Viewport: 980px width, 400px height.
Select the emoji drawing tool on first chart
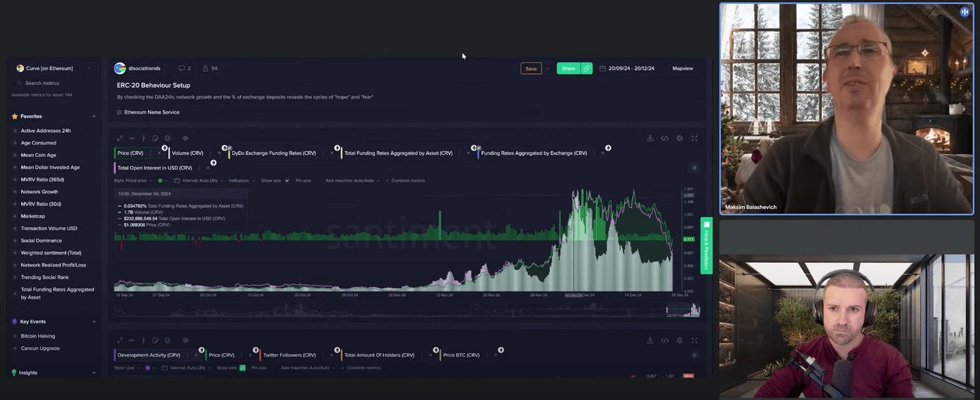coord(168,138)
